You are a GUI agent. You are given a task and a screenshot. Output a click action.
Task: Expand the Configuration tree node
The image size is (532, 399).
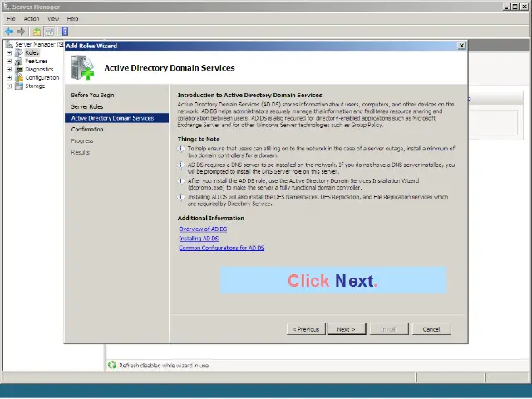tap(9, 78)
